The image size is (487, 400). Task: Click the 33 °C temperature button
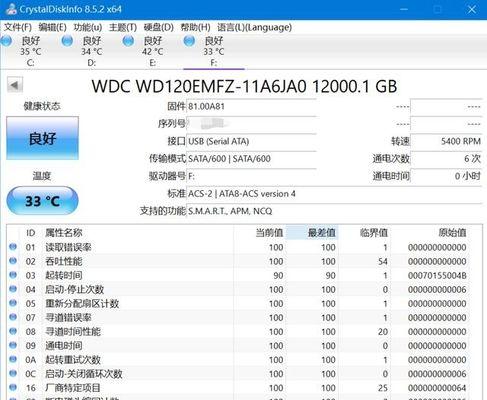42,201
